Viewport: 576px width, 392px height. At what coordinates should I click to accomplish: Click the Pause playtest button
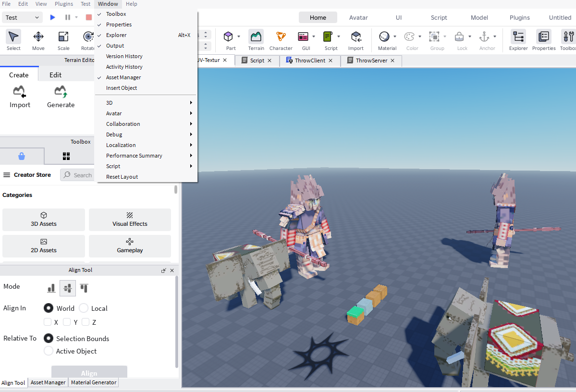[68, 17]
